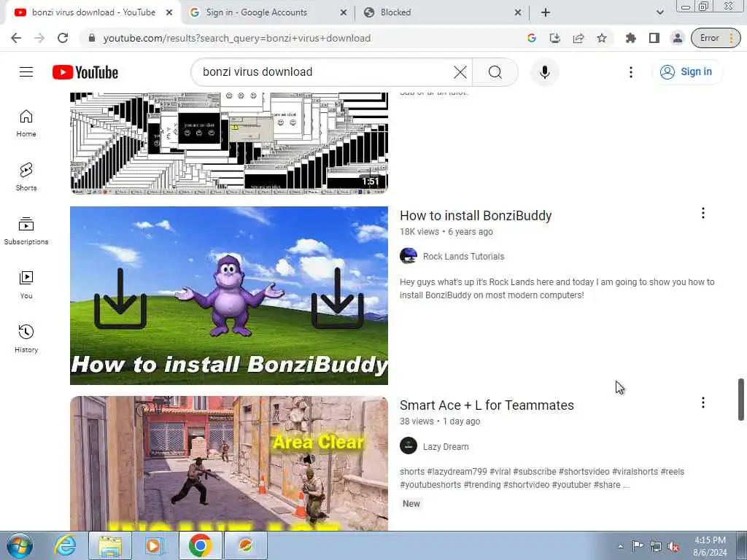
Task: Open the Chrome Error menu button
Action: tap(716, 38)
